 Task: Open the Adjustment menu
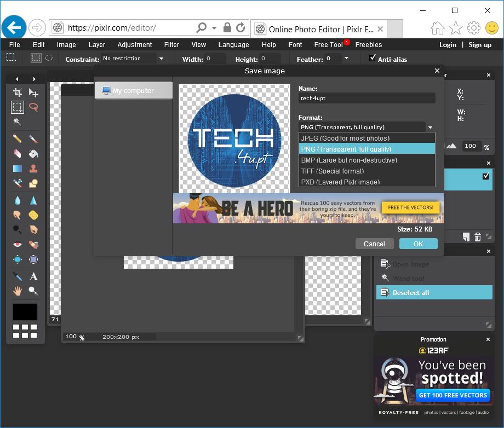pyautogui.click(x=135, y=45)
